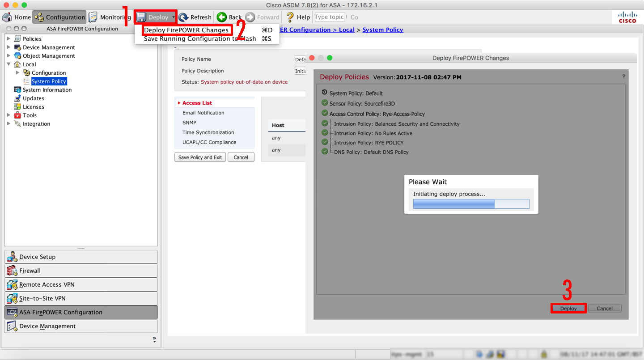Choose Save Running Configuration to Flash
The image size is (644, 360).
tap(200, 38)
